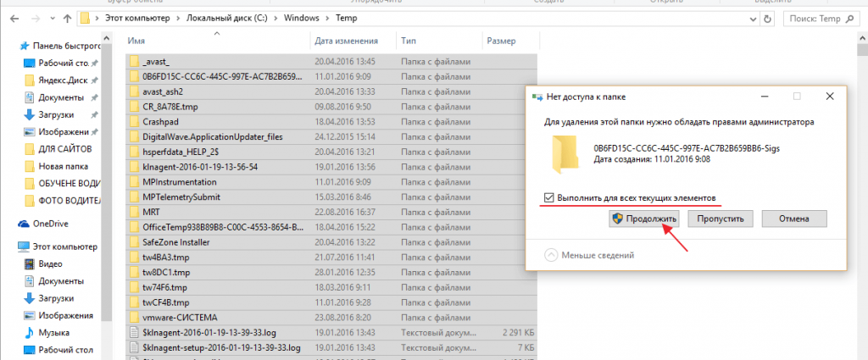Click the Отмена button in dialog
The height and width of the screenshot is (360, 868).
[x=793, y=219]
